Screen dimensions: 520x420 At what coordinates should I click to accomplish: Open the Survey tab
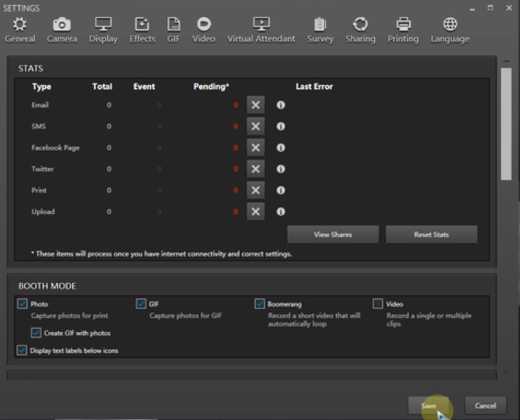[x=319, y=30]
